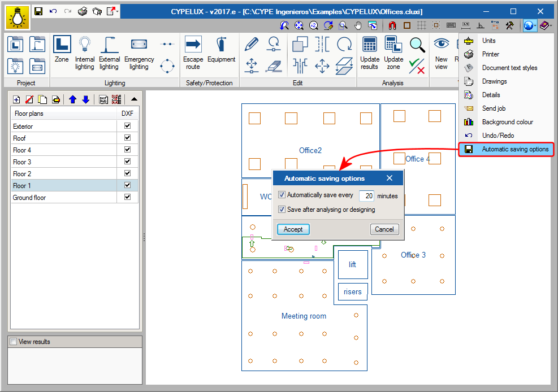Enable the View results checkbox
The image size is (558, 392).
(x=14, y=342)
